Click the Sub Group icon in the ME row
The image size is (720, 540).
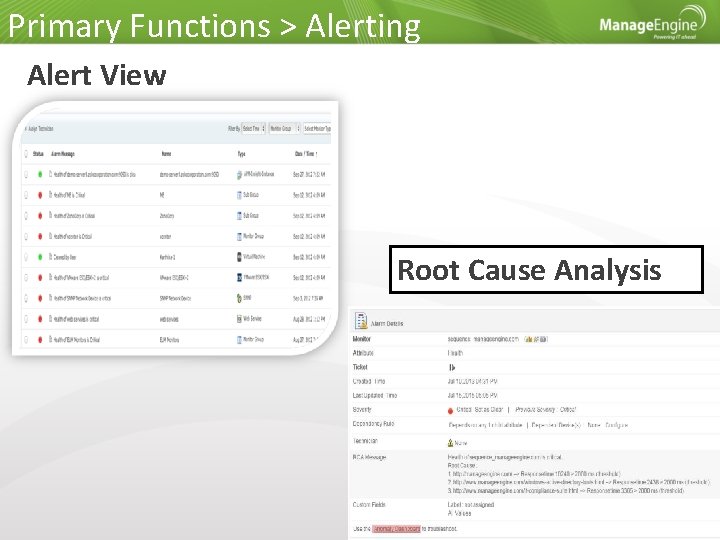[x=239, y=195]
